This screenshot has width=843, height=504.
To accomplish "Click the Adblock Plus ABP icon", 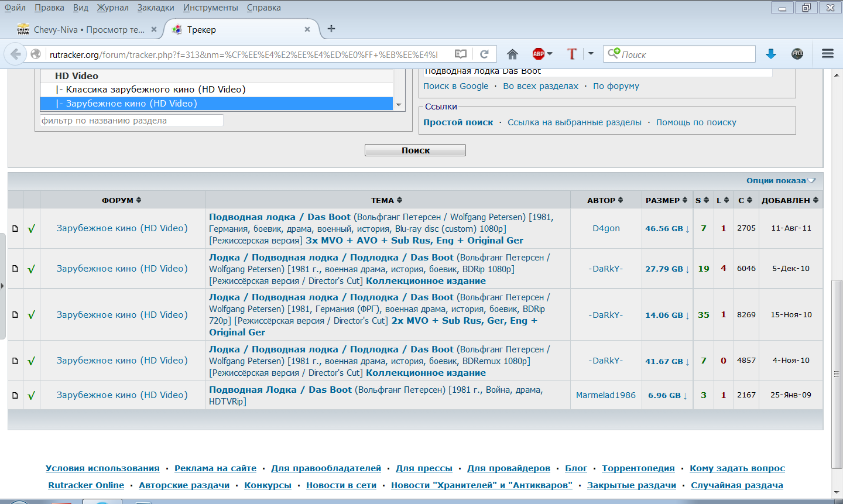I will tap(538, 54).
